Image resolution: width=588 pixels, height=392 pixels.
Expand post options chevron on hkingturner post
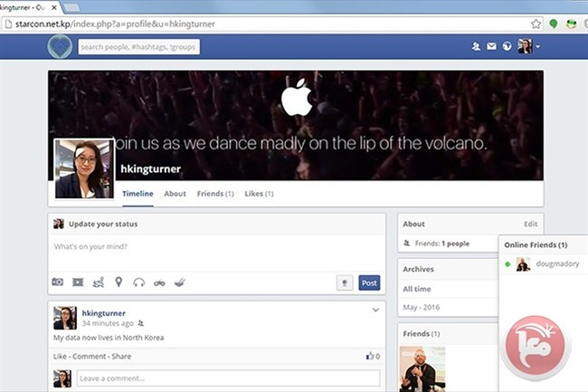(375, 310)
